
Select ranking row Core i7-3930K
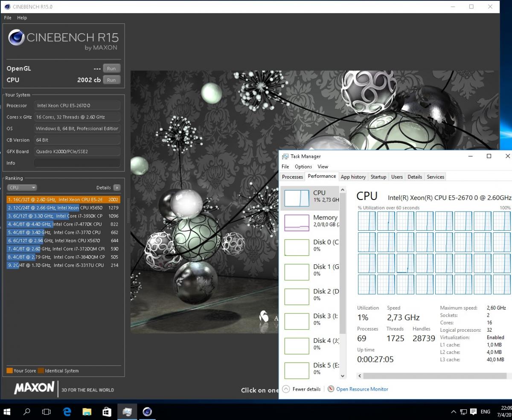point(63,216)
